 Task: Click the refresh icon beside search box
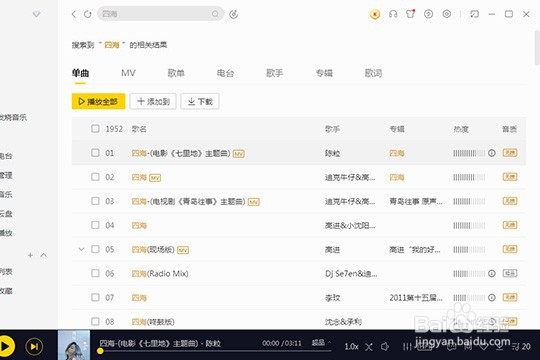coord(88,14)
